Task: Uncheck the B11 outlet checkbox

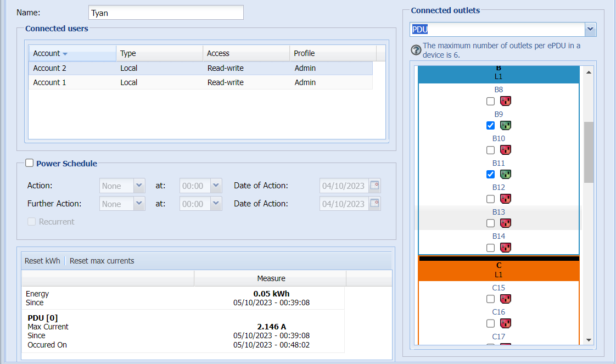Action: (x=490, y=175)
